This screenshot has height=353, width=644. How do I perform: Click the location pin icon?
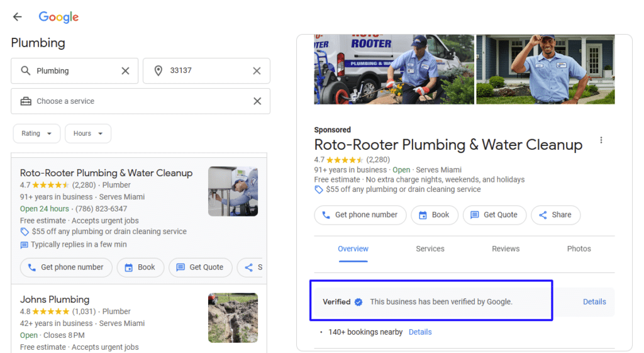(158, 70)
